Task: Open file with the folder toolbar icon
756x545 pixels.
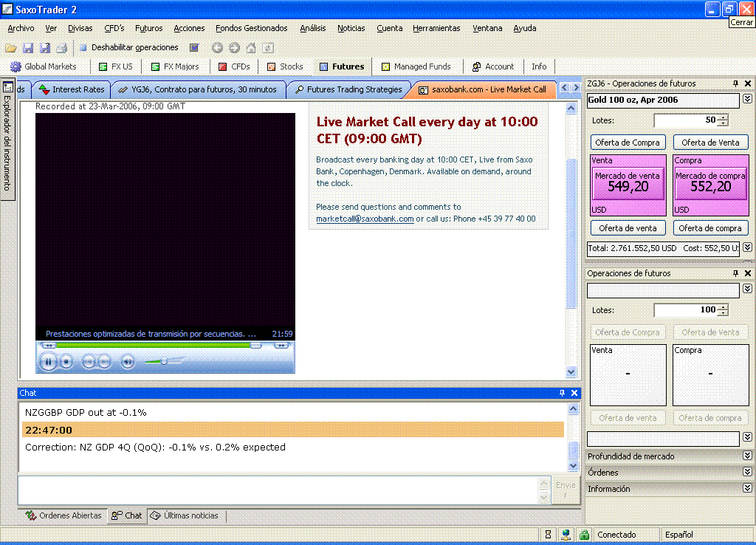Action: [x=10, y=48]
